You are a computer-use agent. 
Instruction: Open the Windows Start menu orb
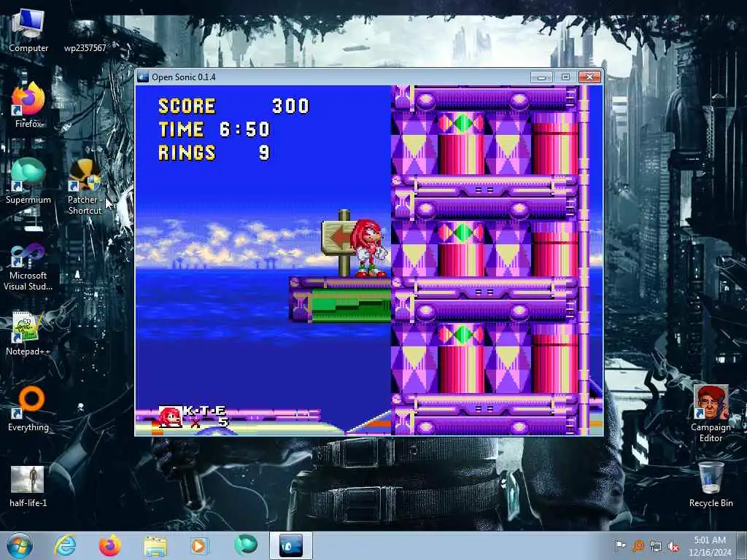coord(20,545)
